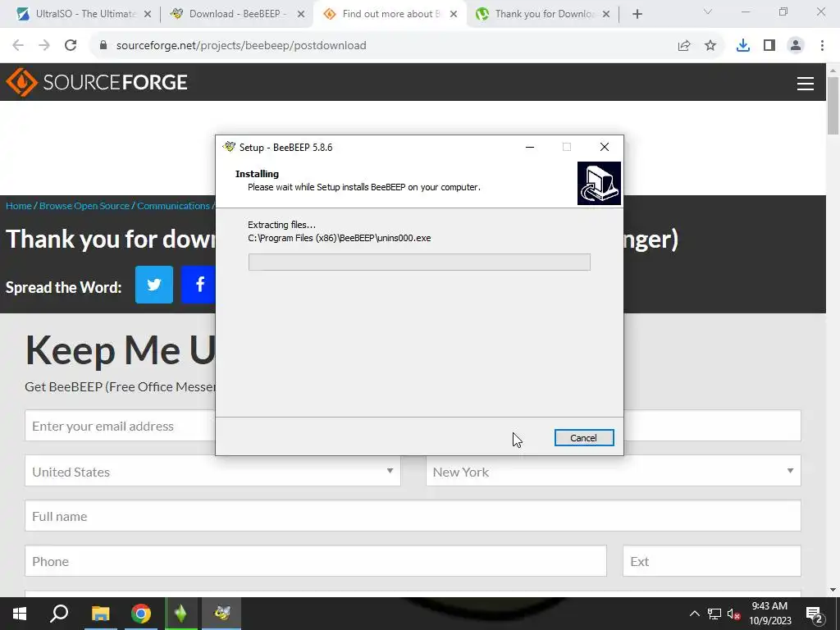Click the SourceForge logo
This screenshot has width=840, height=630.
pos(97,82)
